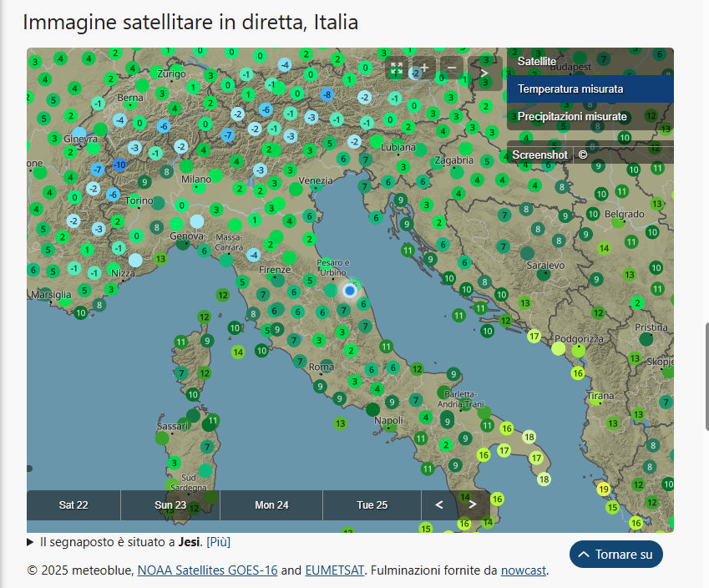Open the [Più] link for more info

click(x=218, y=542)
